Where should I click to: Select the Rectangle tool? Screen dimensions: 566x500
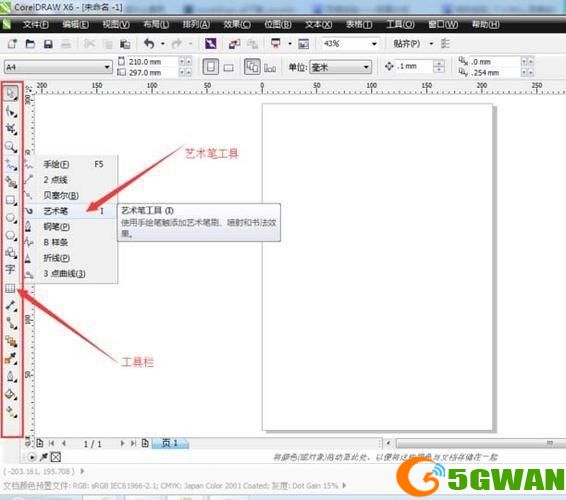tap(11, 200)
